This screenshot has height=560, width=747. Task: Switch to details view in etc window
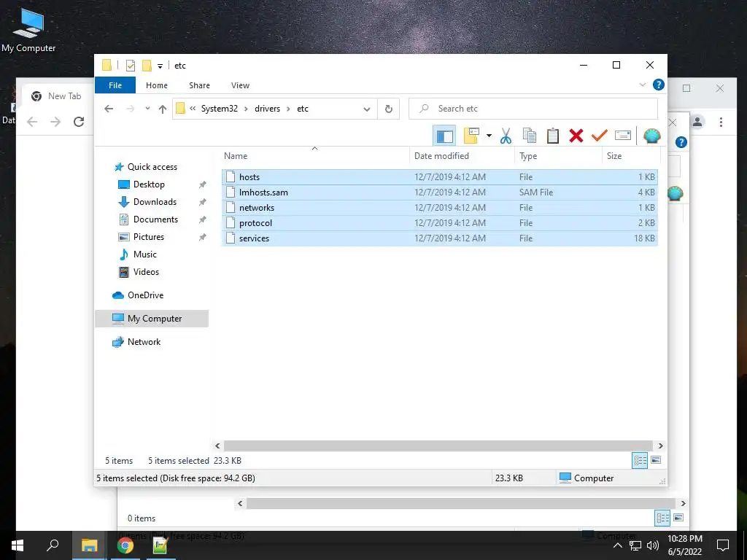[640, 460]
